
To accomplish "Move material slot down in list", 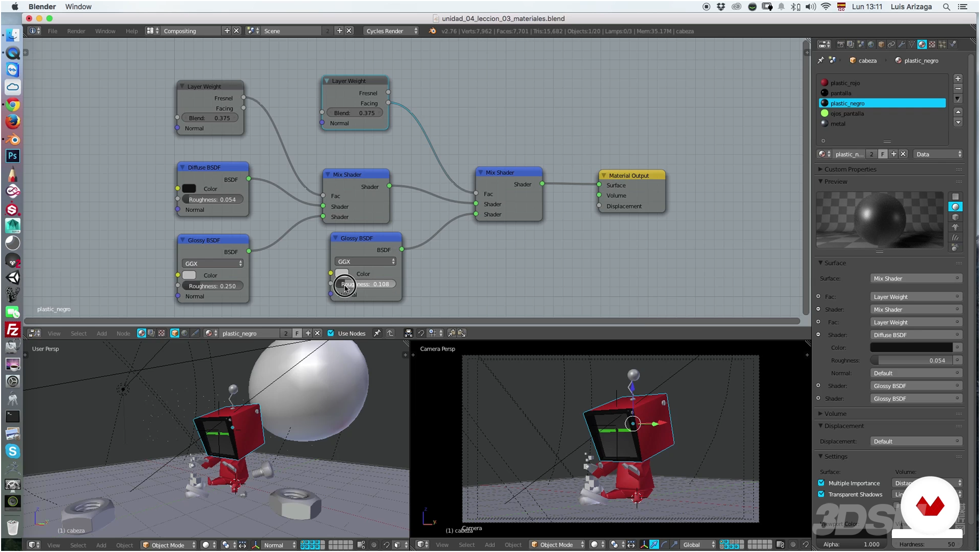I will click(958, 122).
